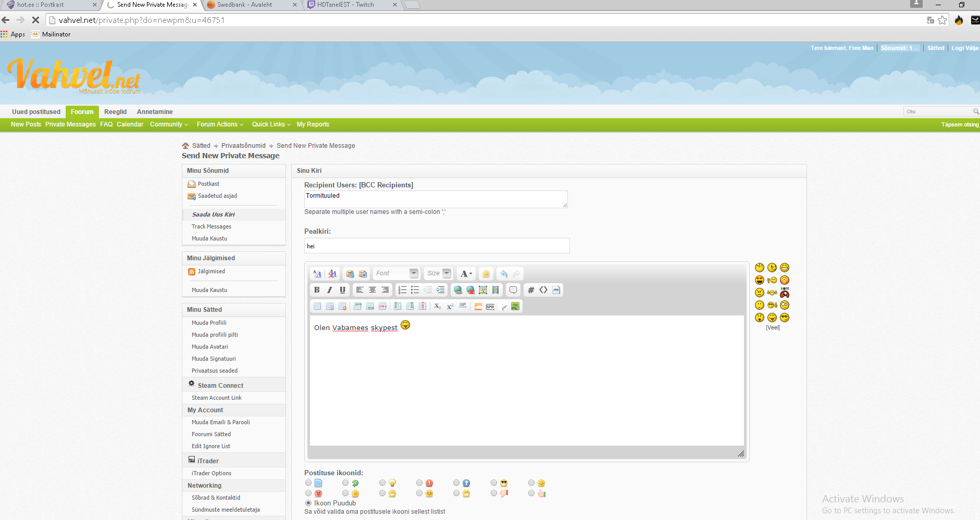Screen dimensions: 980x520
Task: Select the green arrow post icon radio
Action: [345, 483]
